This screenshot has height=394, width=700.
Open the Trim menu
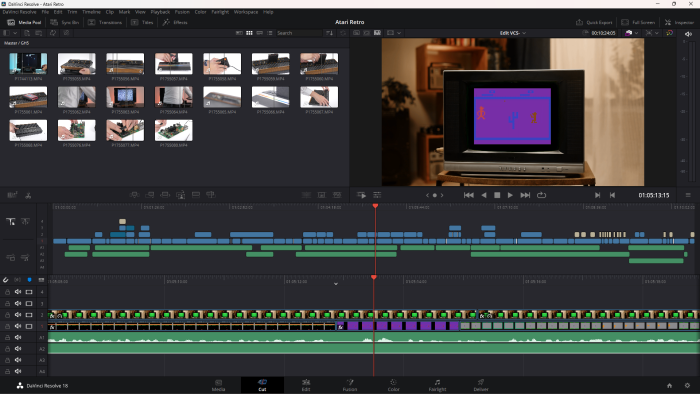tap(72, 12)
